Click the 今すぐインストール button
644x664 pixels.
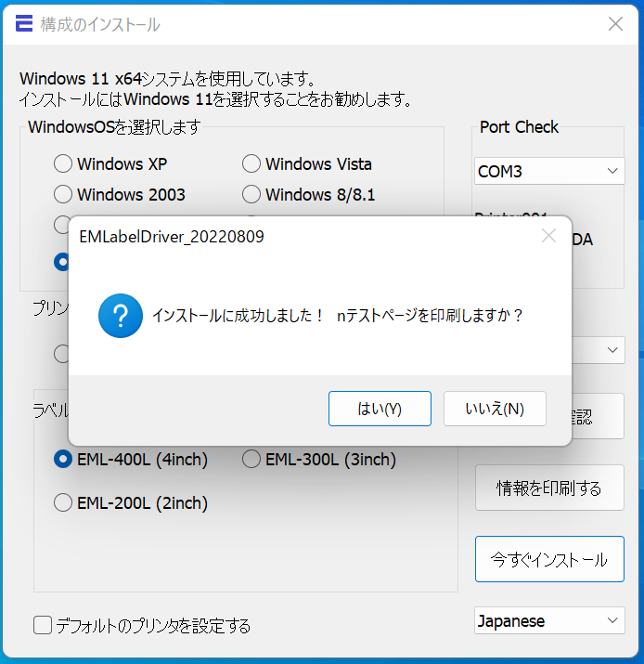[x=549, y=559]
